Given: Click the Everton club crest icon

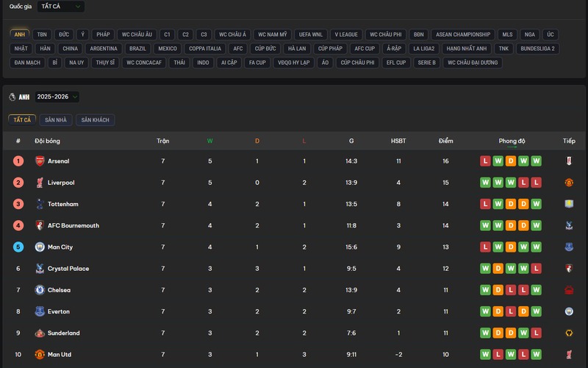Looking at the screenshot, I should click(40, 311).
